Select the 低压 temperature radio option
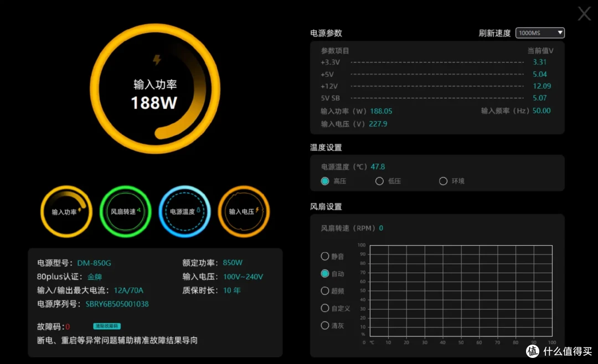The width and height of the screenshot is (598, 364). [379, 181]
